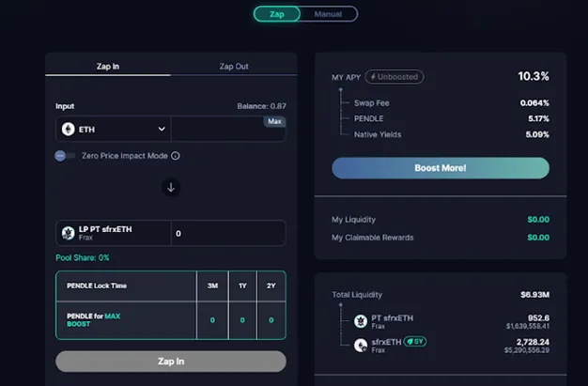
Task: Click the SY badge next to sfrxETH
Action: (415, 342)
